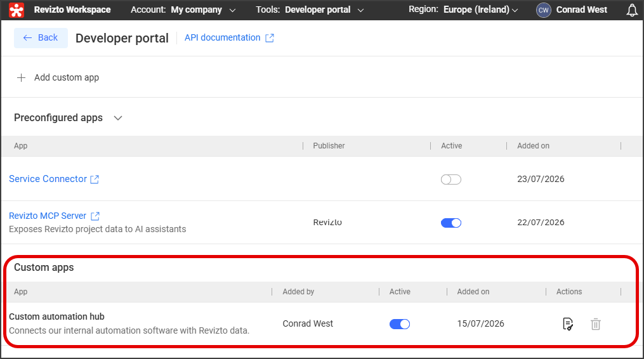Click the Revizto publisher cell
Viewport: 644px width, 359px height.
tap(327, 222)
